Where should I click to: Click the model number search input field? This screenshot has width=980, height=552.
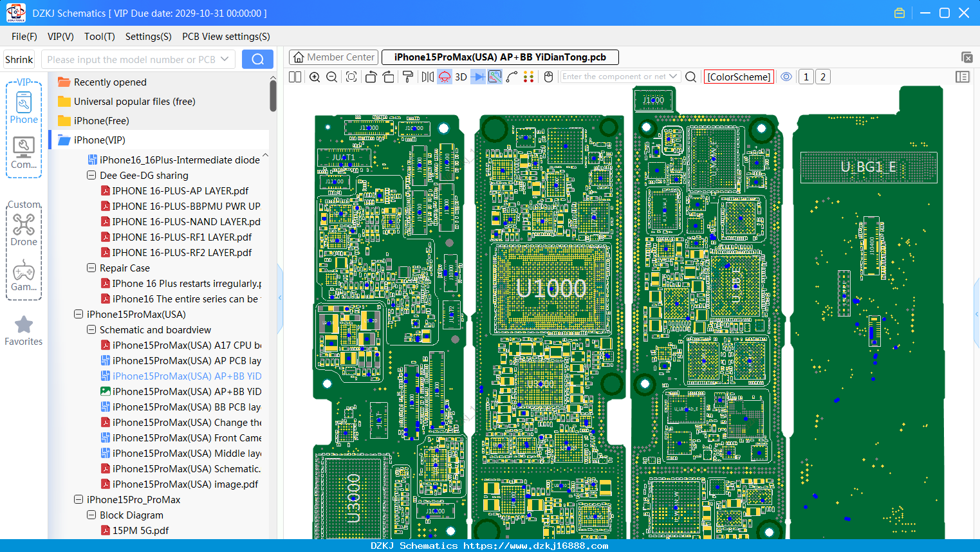click(x=138, y=59)
